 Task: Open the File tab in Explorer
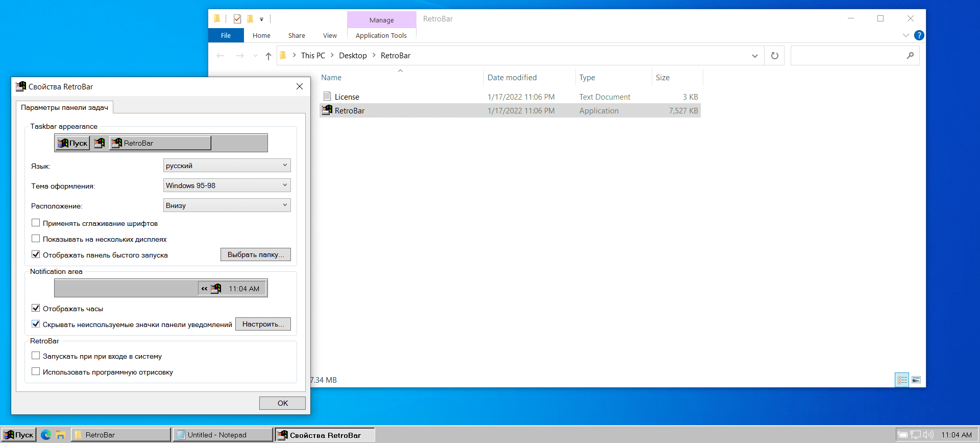[x=226, y=35]
